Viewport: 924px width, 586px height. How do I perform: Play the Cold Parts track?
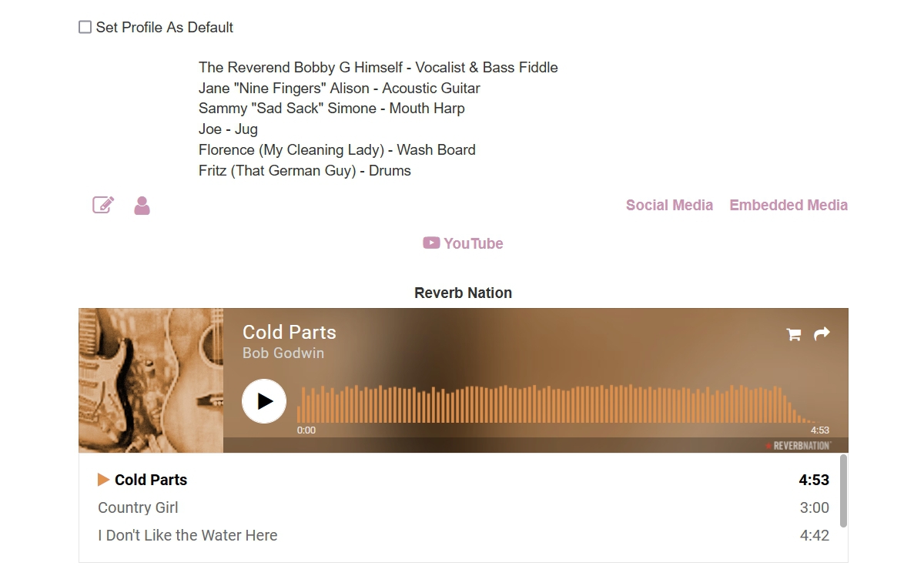tap(264, 401)
